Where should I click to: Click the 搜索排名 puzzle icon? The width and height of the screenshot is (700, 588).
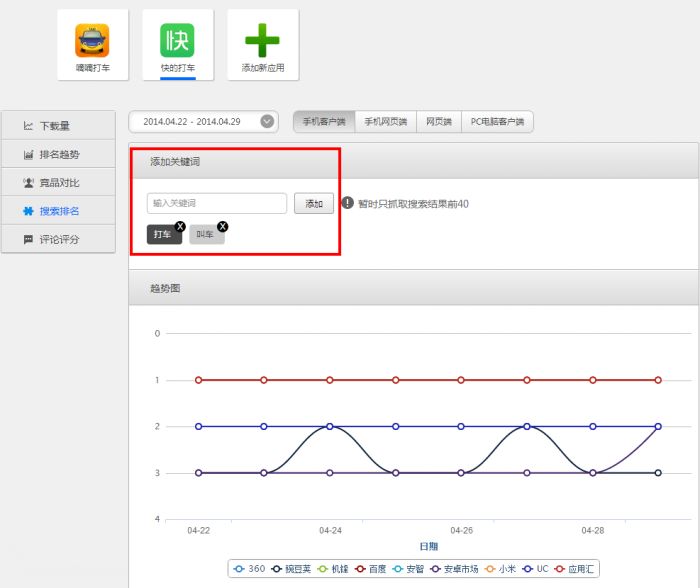[x=28, y=211]
